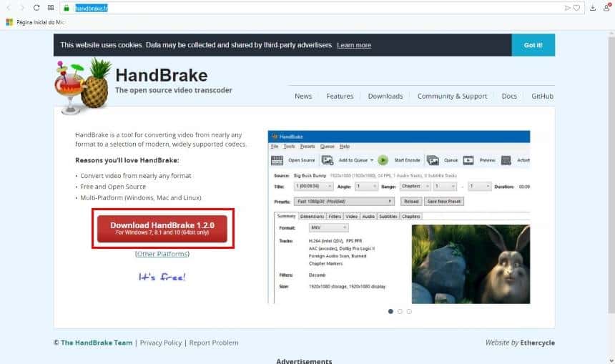
Task: Select the third carousel dot
Action: click(410, 312)
